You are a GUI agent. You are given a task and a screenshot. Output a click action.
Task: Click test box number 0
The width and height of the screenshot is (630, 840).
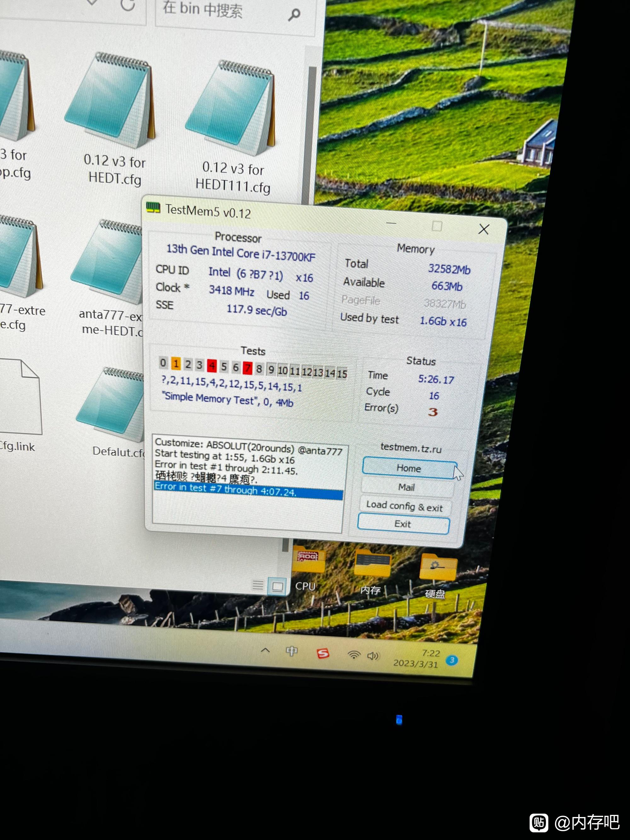click(x=163, y=363)
